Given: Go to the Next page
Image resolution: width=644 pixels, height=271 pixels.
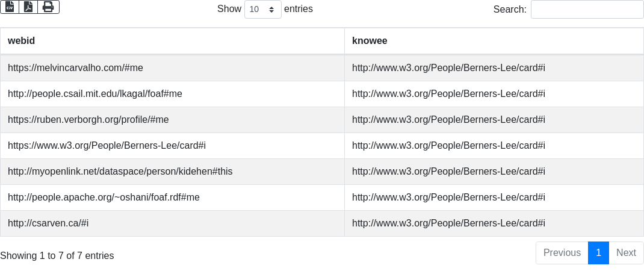Looking at the screenshot, I should (x=626, y=253).
